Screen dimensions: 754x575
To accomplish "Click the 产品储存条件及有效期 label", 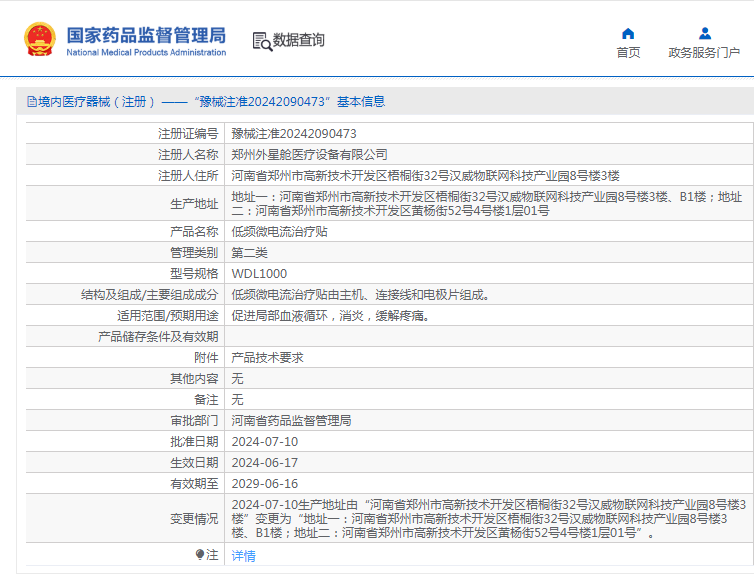I will pyautogui.click(x=158, y=337).
